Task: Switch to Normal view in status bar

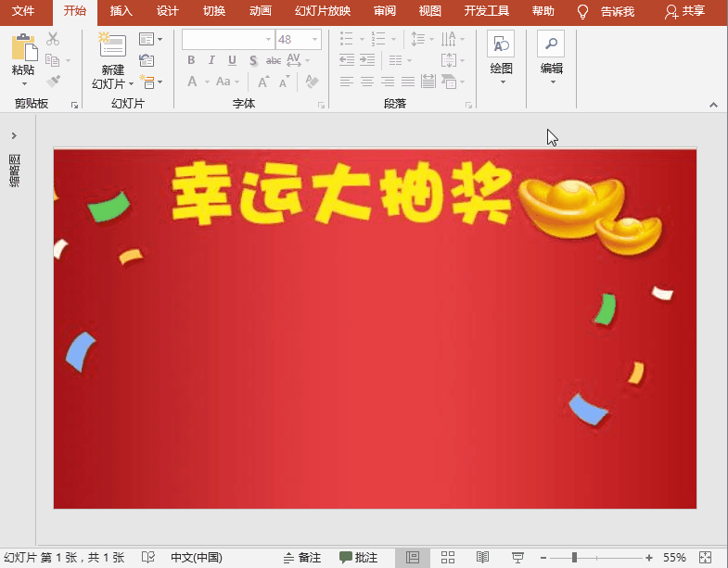Action: [413, 557]
